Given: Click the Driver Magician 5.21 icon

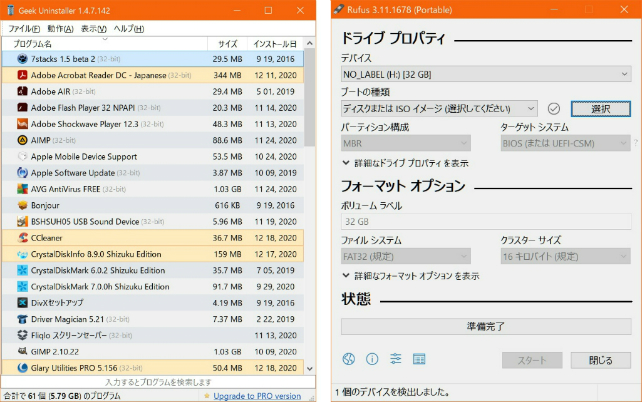Looking at the screenshot, I should point(22,319).
